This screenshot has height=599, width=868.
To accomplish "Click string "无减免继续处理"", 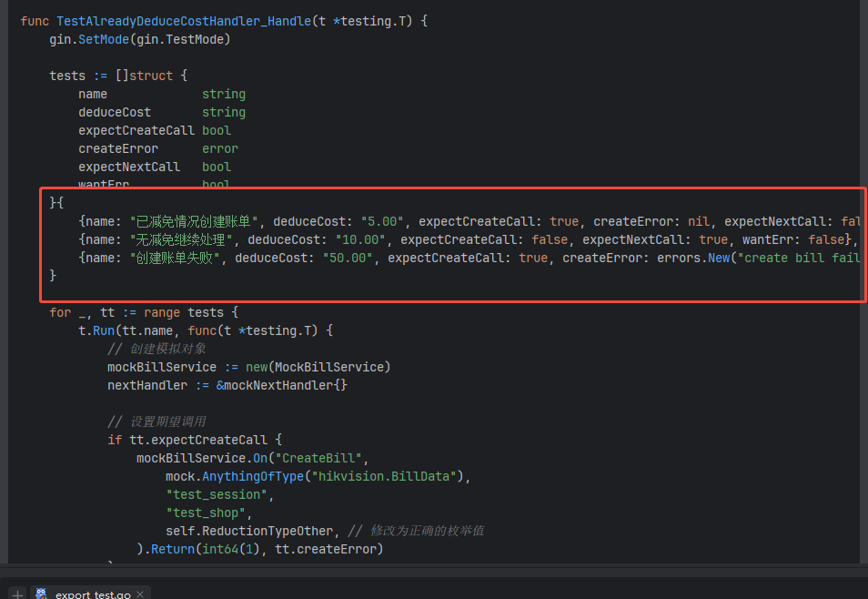I will click(181, 240).
